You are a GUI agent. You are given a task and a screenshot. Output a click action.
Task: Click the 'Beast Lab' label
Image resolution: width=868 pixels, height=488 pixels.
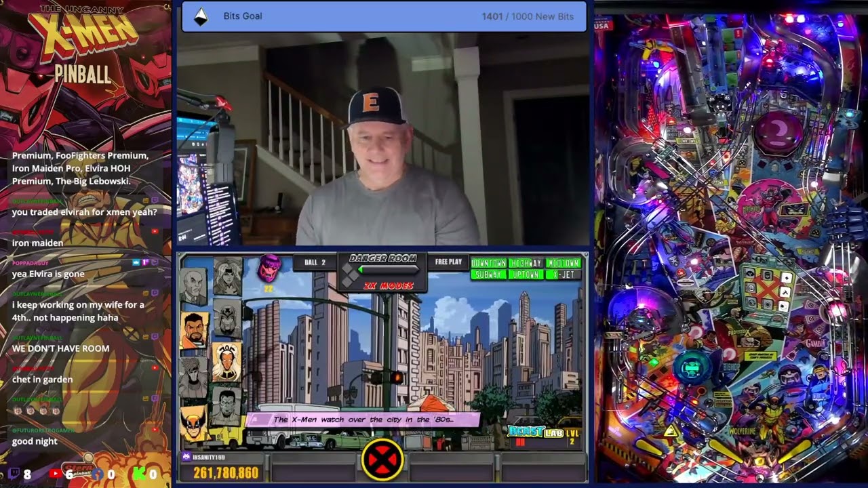pyautogui.click(x=535, y=432)
